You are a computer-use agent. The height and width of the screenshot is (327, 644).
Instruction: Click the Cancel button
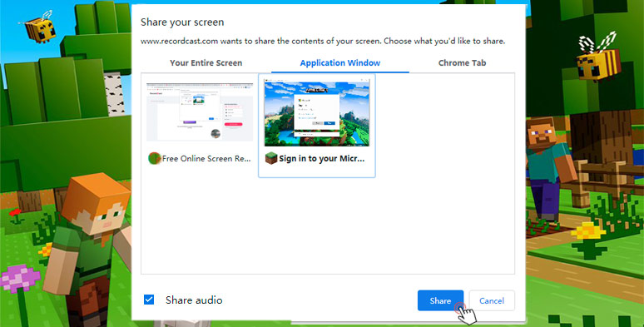tap(492, 300)
